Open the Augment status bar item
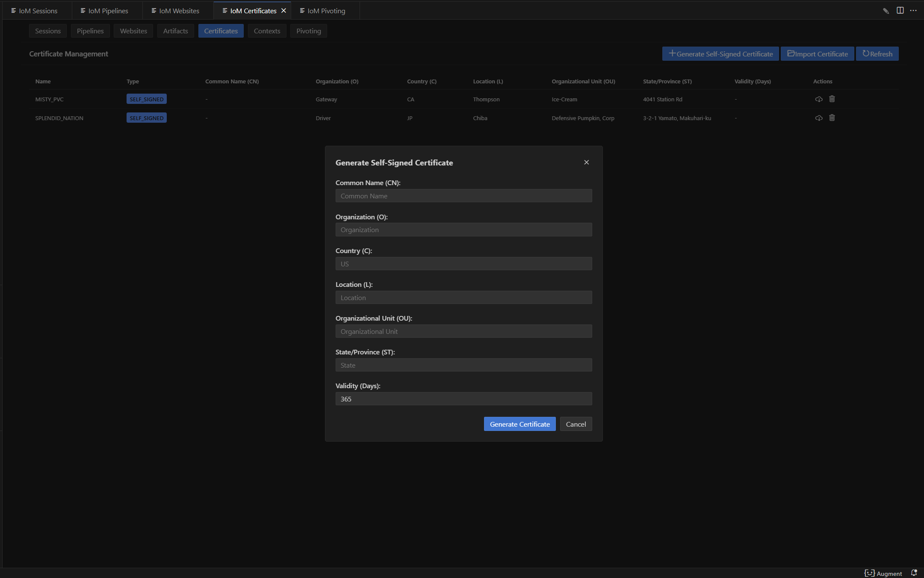The height and width of the screenshot is (578, 924). [x=883, y=573]
